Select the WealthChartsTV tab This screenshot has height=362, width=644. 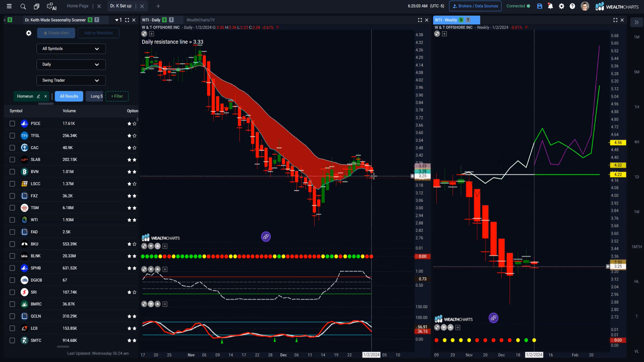(201, 20)
